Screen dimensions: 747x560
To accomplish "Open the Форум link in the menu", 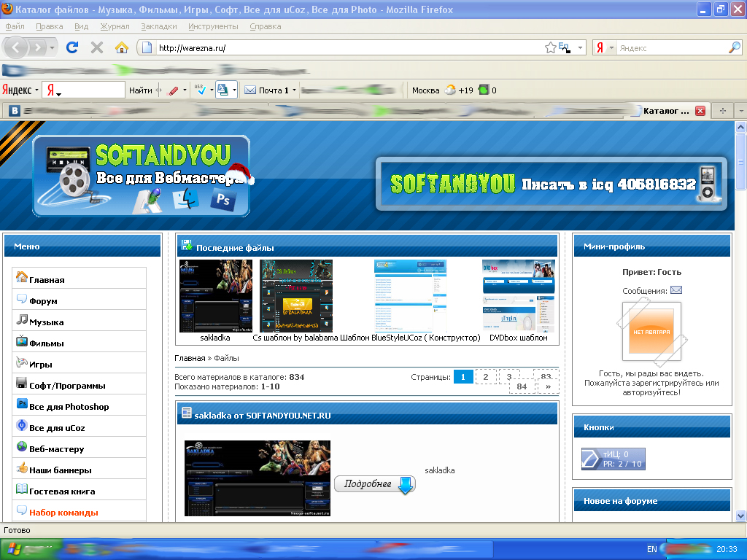I will click(x=43, y=301).
